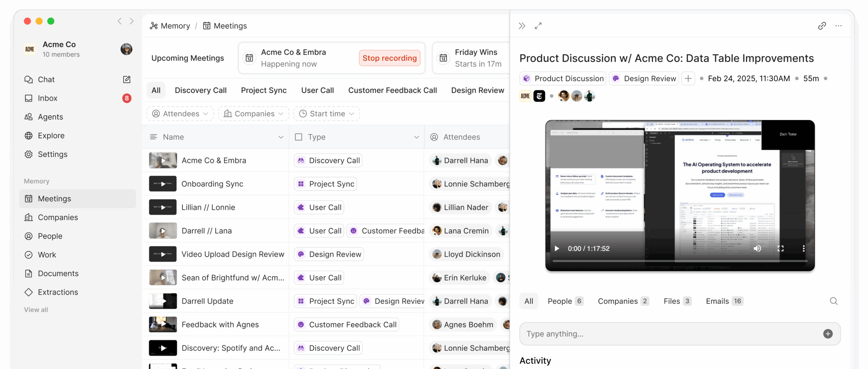868x369 pixels.
Task: Mute the video volume
Action: pyautogui.click(x=757, y=249)
